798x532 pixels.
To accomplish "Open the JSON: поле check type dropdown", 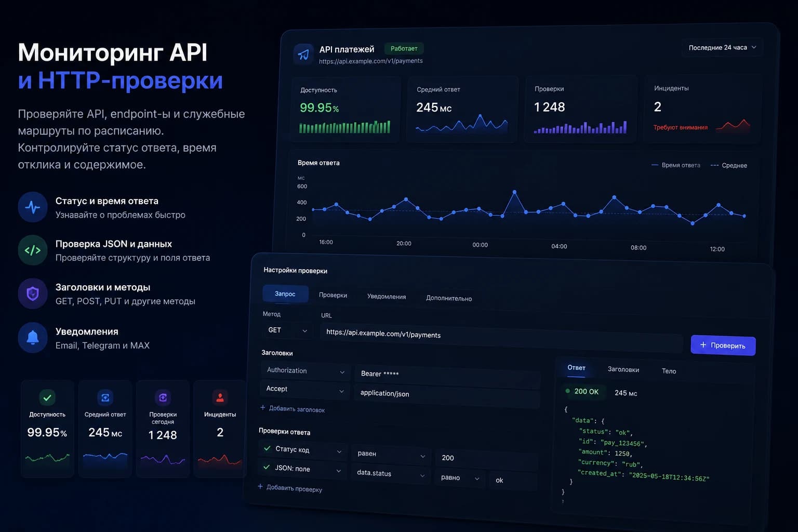I will point(302,469).
